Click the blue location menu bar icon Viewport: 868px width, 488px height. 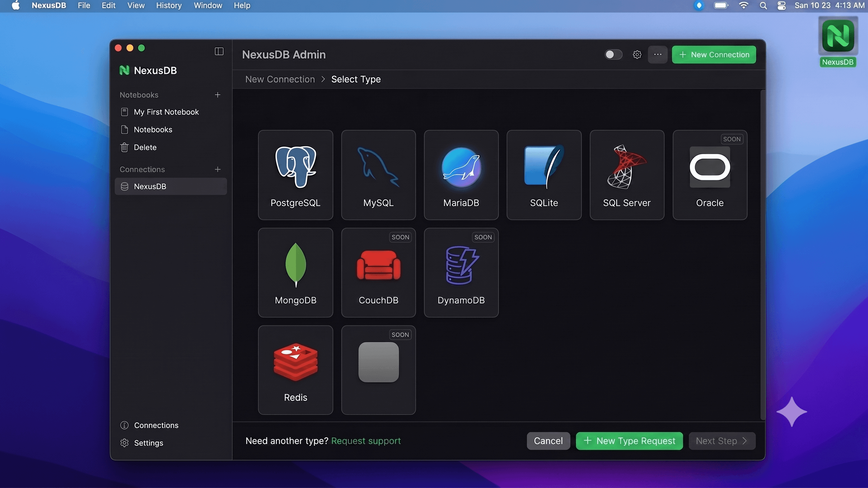[699, 6]
